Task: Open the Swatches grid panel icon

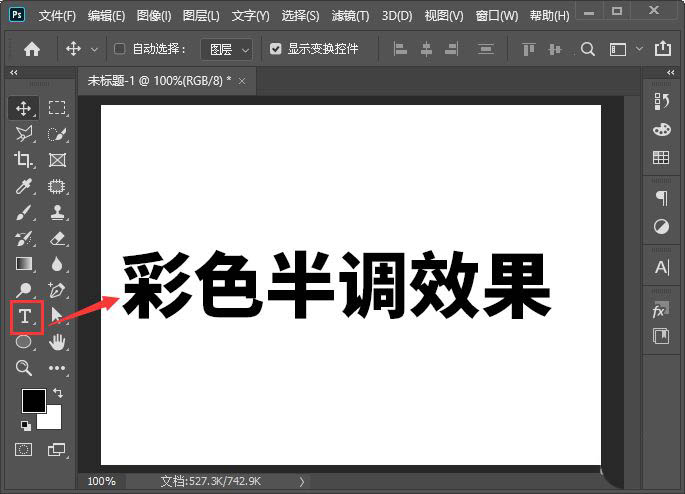Action: [661, 157]
